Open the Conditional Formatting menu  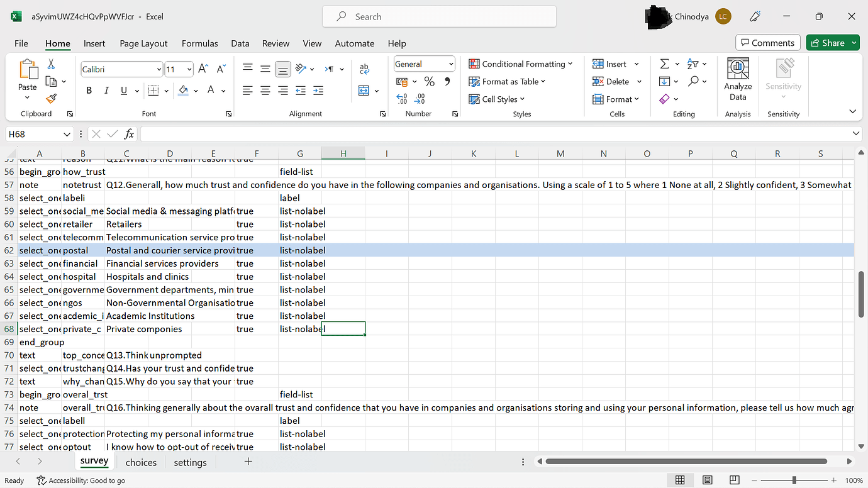click(521, 64)
